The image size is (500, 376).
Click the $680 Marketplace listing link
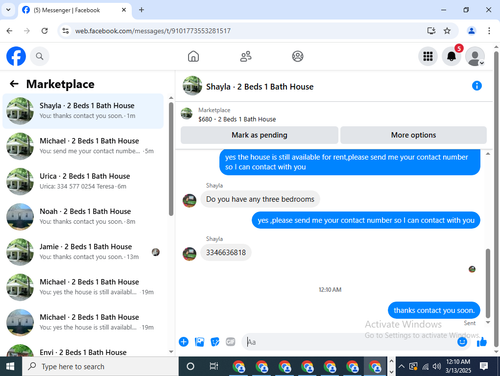click(x=237, y=119)
